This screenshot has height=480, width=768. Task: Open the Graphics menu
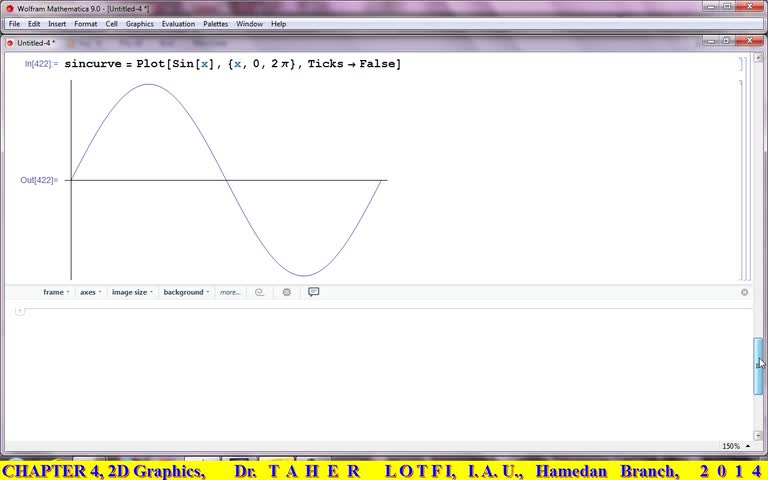coord(140,24)
